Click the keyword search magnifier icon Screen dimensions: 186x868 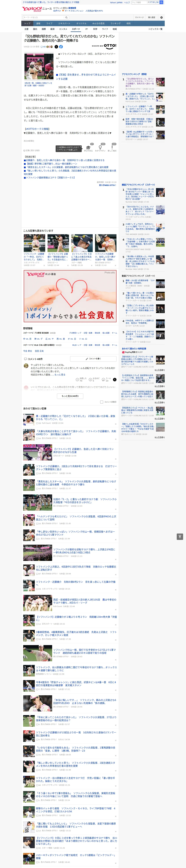(x=66, y=18)
